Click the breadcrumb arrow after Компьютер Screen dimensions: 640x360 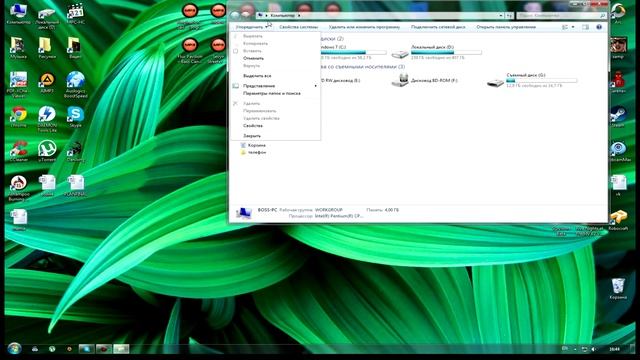[299, 16]
